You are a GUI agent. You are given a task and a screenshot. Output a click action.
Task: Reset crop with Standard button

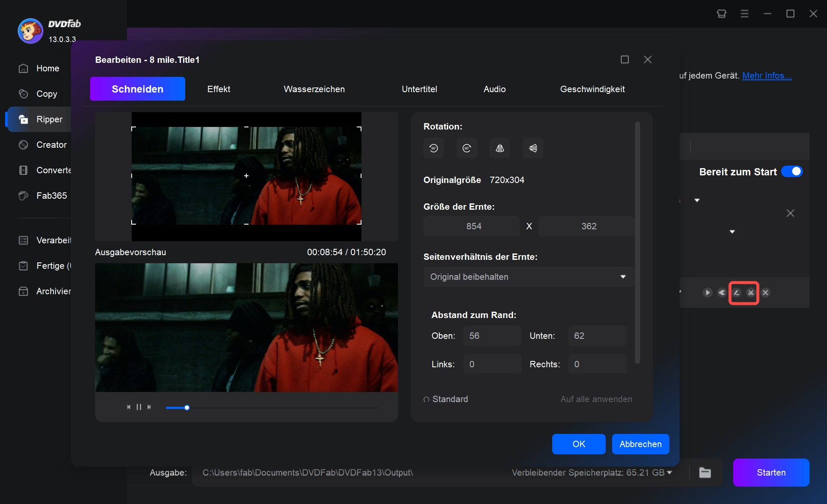(446, 399)
